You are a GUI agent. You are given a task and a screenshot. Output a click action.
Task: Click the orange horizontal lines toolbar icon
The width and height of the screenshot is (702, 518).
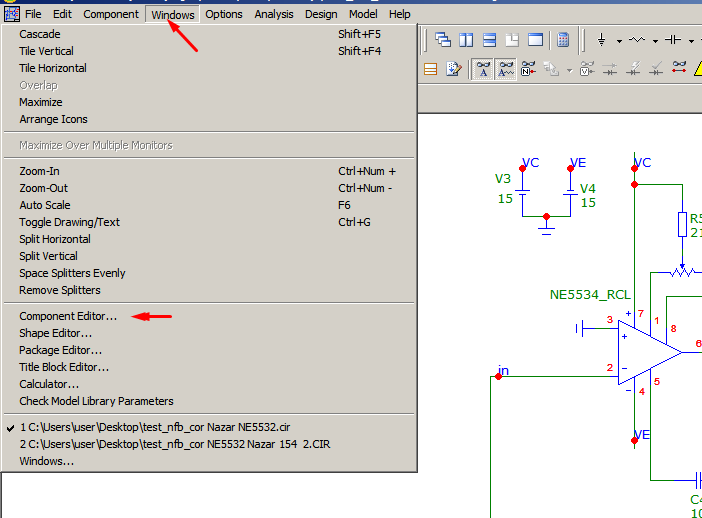[x=430, y=69]
